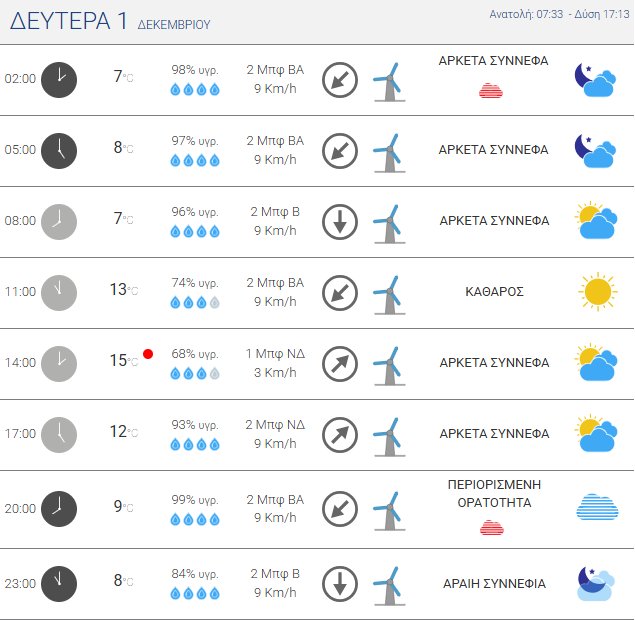Image resolution: width=635 pixels, height=620 pixels.
Task: Click the humidity droplets in the 14:00 row
Action: click(x=195, y=373)
